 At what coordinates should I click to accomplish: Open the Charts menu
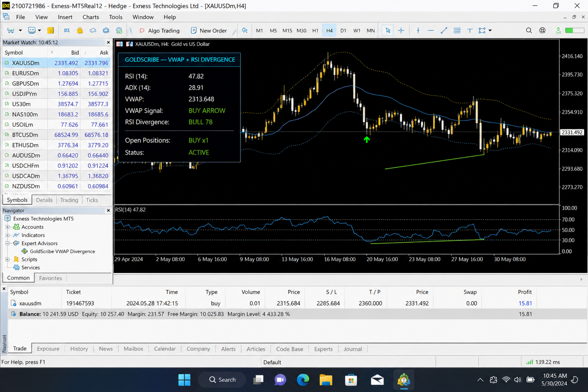(91, 17)
